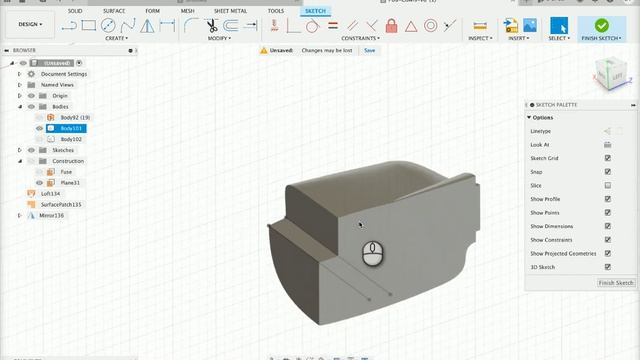
Task: Select the Rectangle sketch tool
Action: pos(89,26)
